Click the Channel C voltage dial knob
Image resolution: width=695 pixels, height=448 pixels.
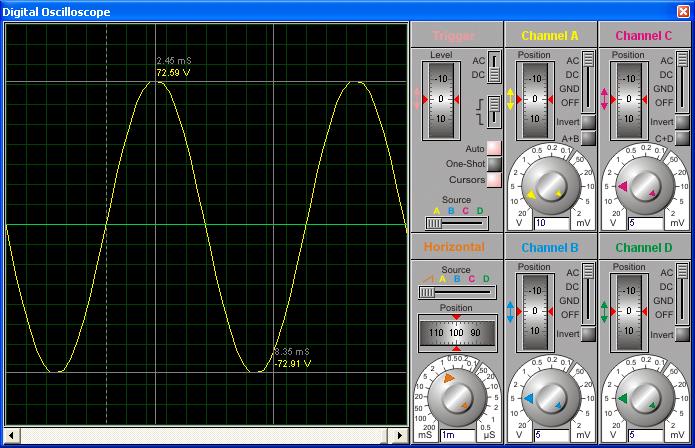643,185
